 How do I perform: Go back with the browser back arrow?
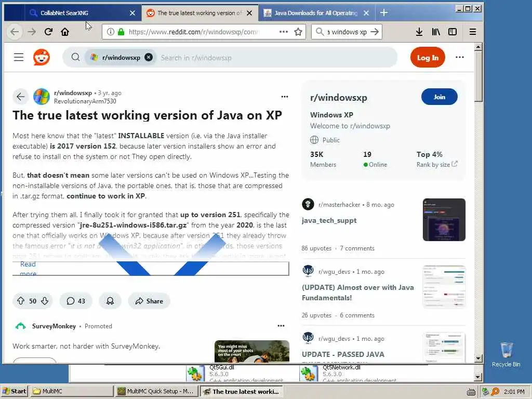coord(15,32)
